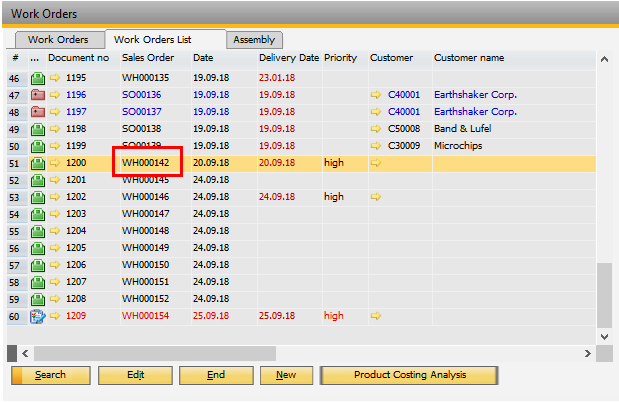Follow the yellow arrow next to customer C30009
619x402 pixels.
pos(376,146)
